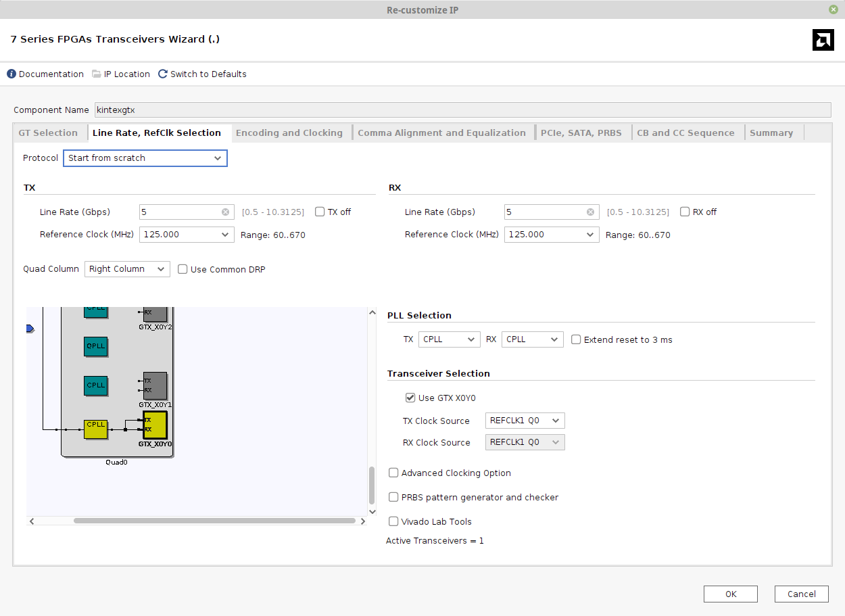Click the Switch to Defaults refresh icon
Screen dimensions: 845x616
[162, 74]
